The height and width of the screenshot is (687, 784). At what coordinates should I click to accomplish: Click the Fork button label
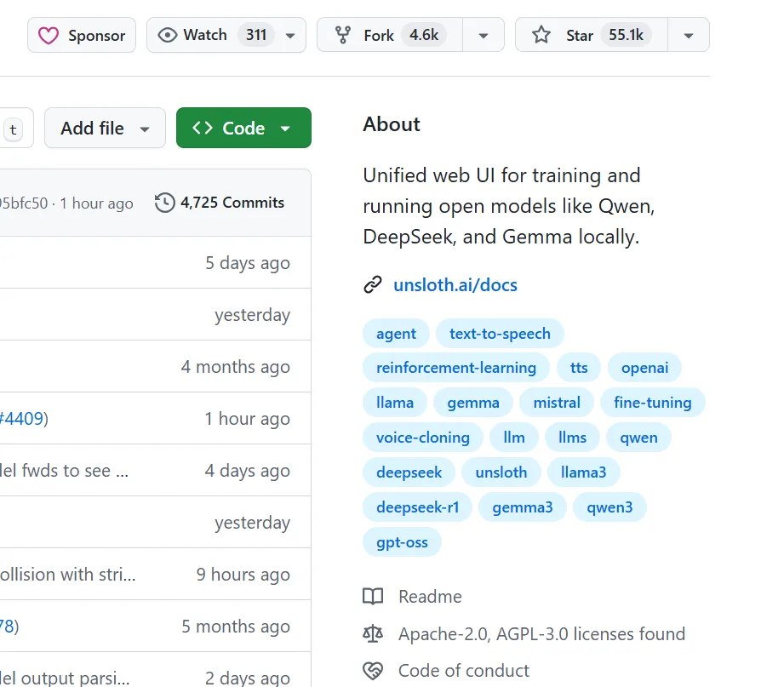point(379,36)
